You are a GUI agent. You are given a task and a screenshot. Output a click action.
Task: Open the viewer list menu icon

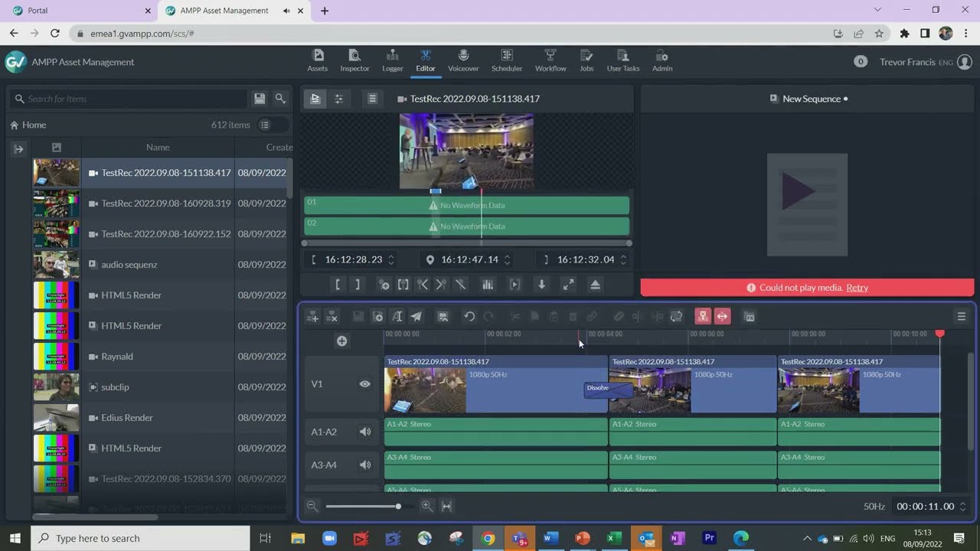pos(372,99)
